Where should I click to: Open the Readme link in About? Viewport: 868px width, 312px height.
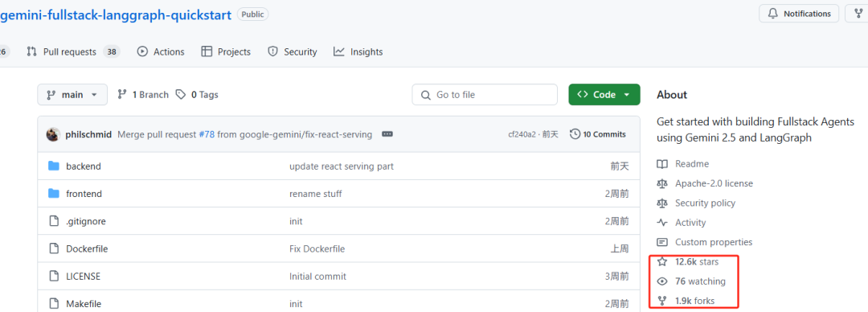(x=692, y=164)
